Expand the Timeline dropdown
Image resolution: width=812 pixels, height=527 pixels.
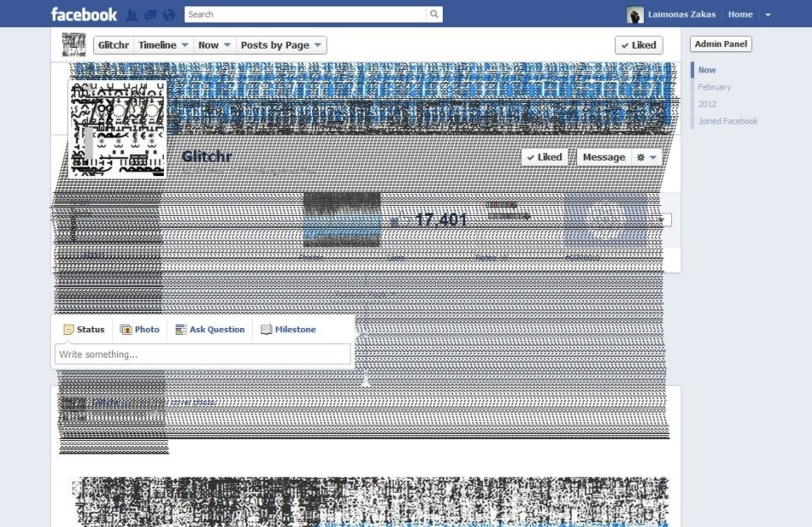click(x=163, y=45)
